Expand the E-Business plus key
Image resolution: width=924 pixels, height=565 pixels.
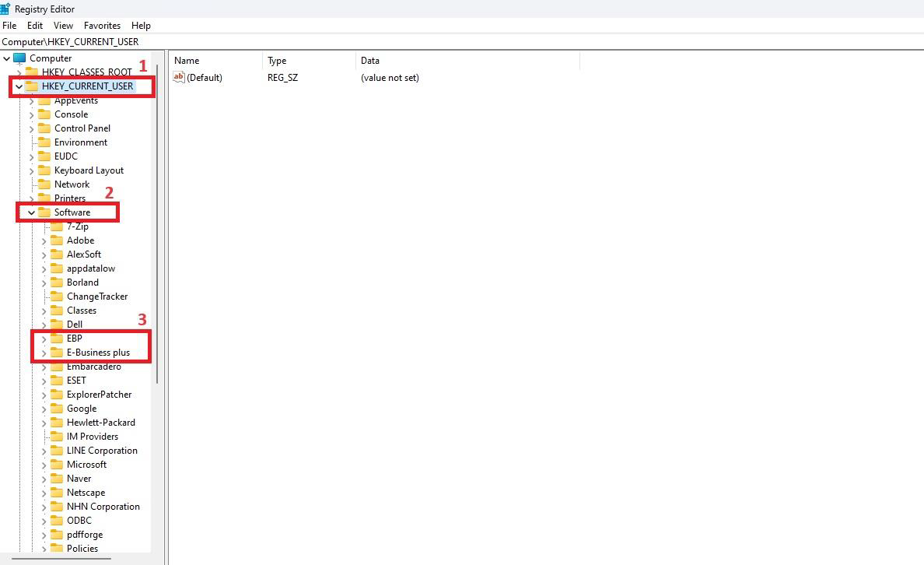point(44,353)
